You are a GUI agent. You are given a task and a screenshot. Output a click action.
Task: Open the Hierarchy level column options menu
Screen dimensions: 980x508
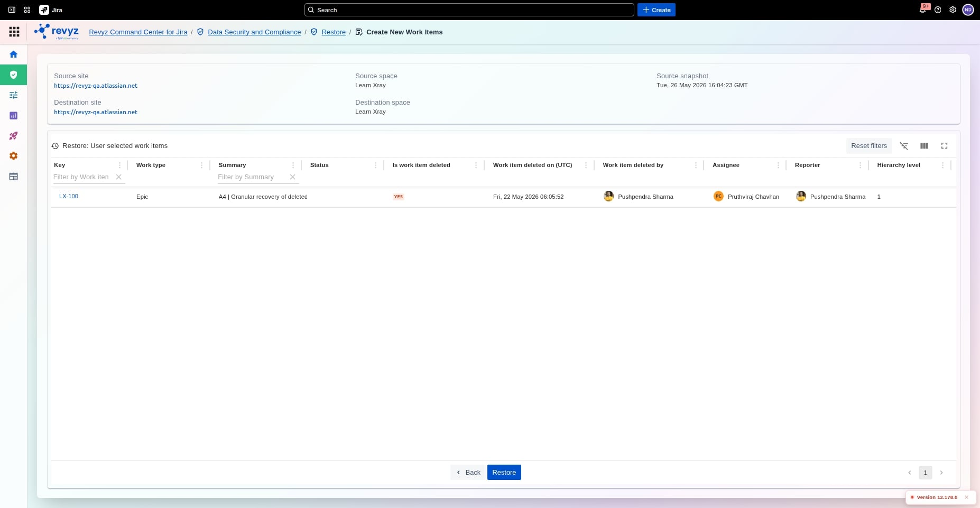[943, 165]
